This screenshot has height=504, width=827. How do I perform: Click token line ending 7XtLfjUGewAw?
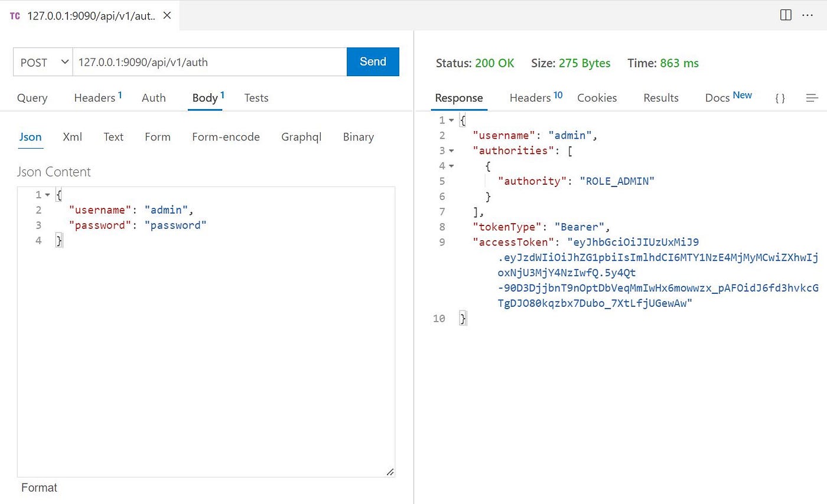click(595, 304)
